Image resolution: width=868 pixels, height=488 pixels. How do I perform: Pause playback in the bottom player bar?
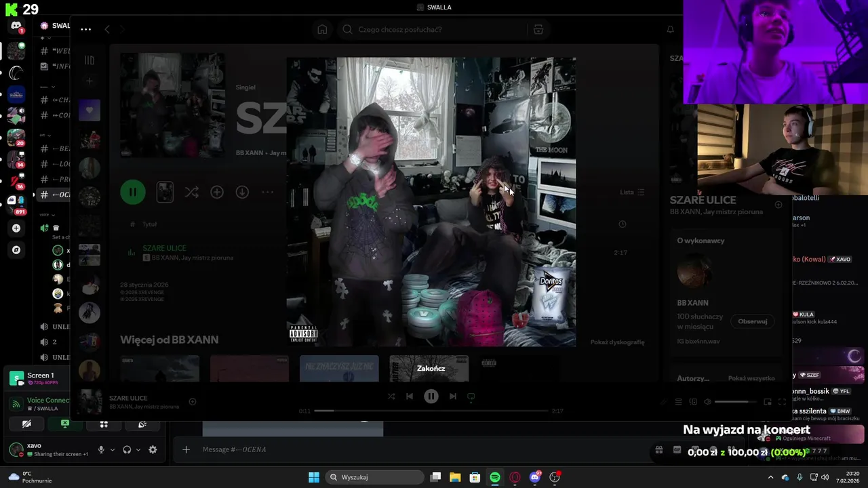[431, 396]
